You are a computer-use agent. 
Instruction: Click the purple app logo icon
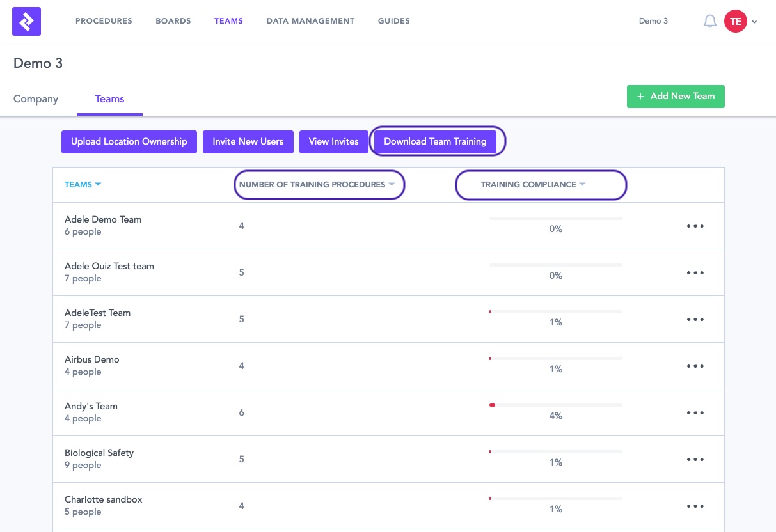pos(26,21)
